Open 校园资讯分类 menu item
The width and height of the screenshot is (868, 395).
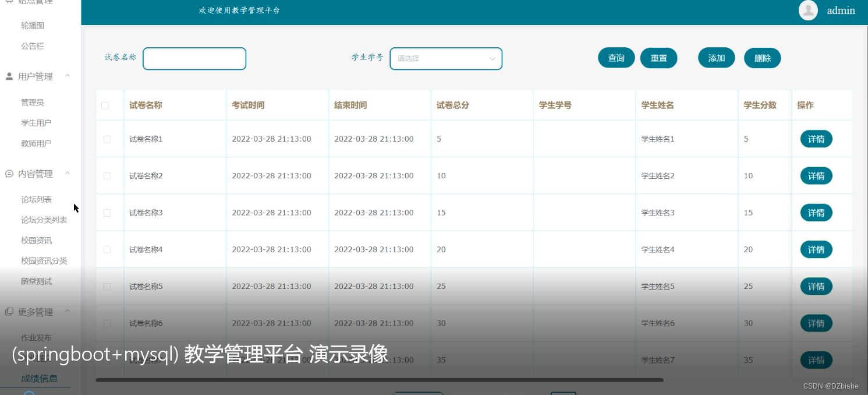[x=44, y=260]
